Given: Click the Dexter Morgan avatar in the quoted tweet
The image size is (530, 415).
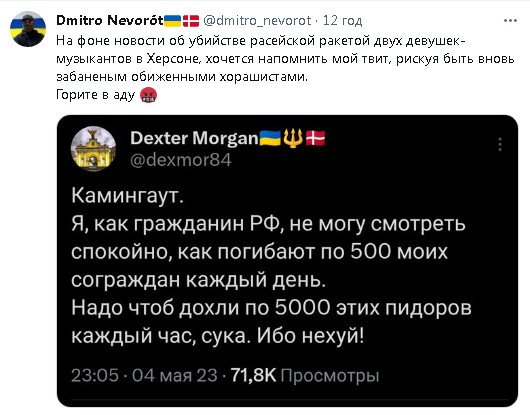Looking at the screenshot, I should point(93,149).
